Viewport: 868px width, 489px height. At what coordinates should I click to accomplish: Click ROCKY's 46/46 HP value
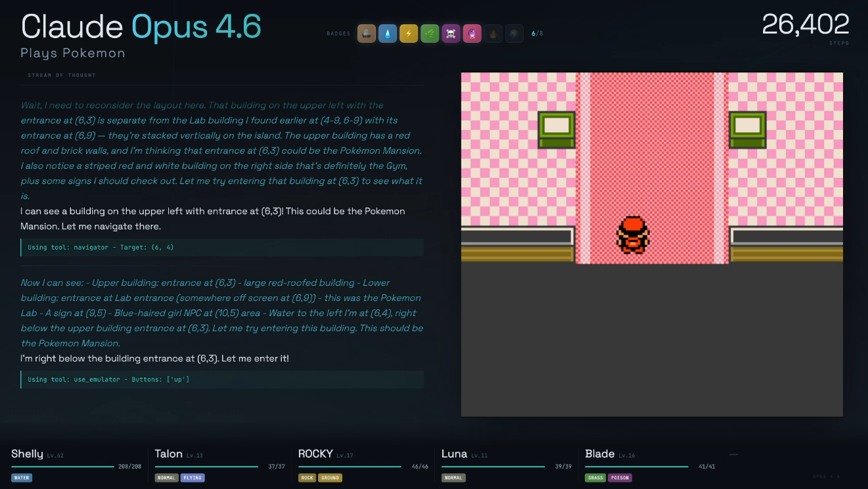[420, 467]
